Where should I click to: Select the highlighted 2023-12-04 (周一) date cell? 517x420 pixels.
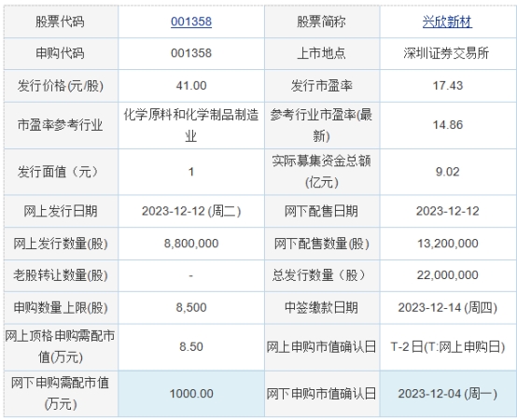pyautogui.click(x=448, y=394)
